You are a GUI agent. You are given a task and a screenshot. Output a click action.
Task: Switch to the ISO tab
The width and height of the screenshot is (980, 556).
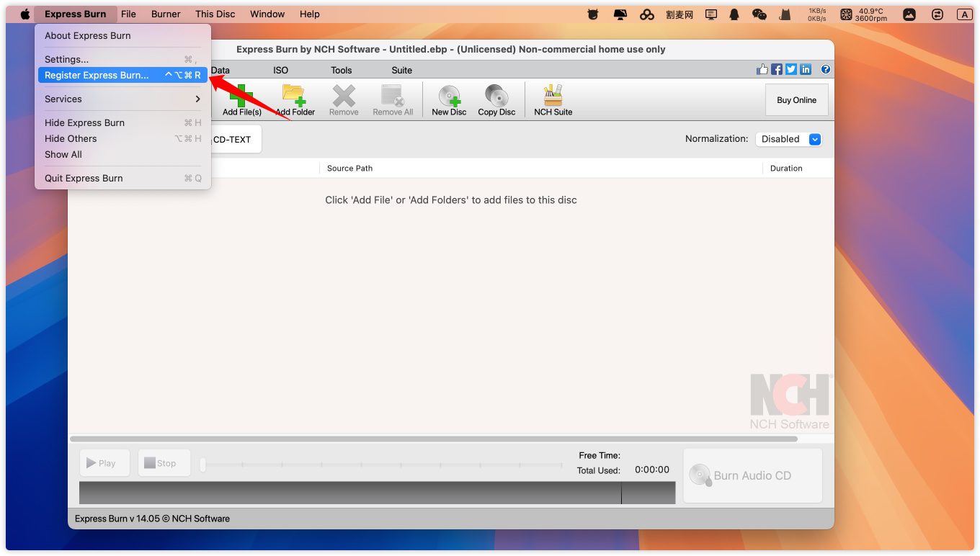pos(280,70)
